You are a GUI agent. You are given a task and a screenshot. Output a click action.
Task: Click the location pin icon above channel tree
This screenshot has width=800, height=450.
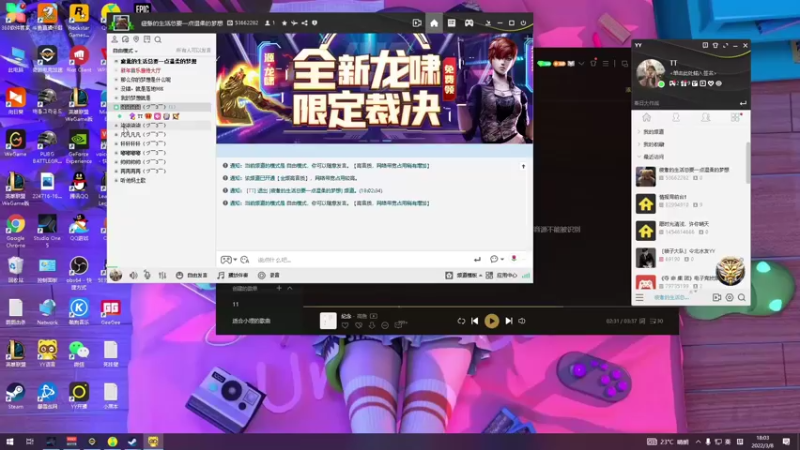point(136,39)
